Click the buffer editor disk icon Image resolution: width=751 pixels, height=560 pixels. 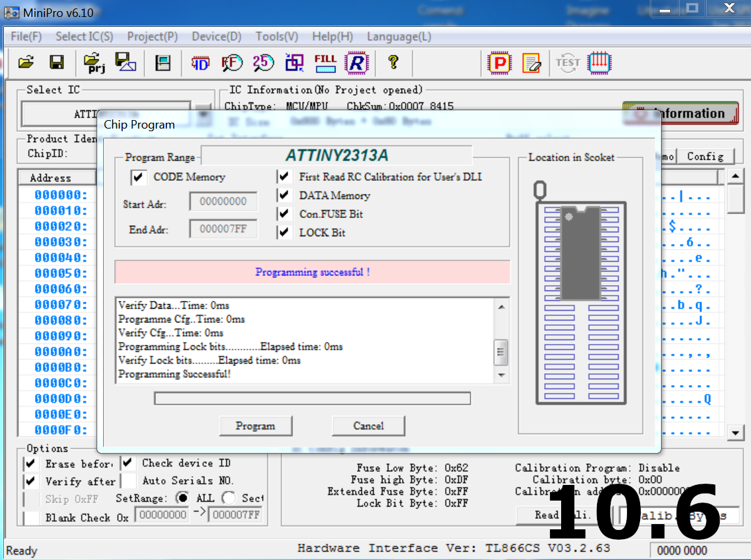coord(163,63)
